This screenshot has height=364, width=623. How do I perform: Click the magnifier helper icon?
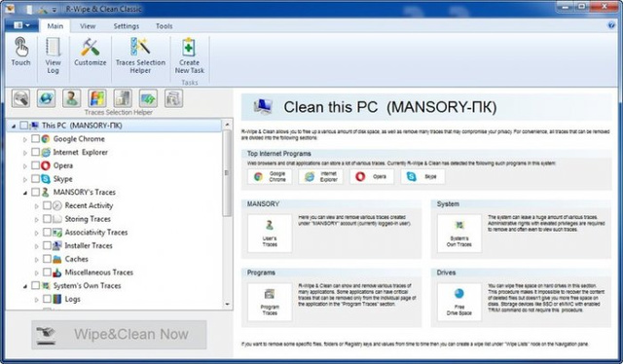21,98
